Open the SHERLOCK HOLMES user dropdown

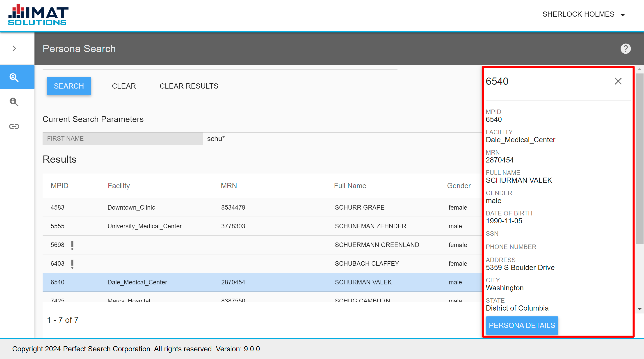(584, 14)
